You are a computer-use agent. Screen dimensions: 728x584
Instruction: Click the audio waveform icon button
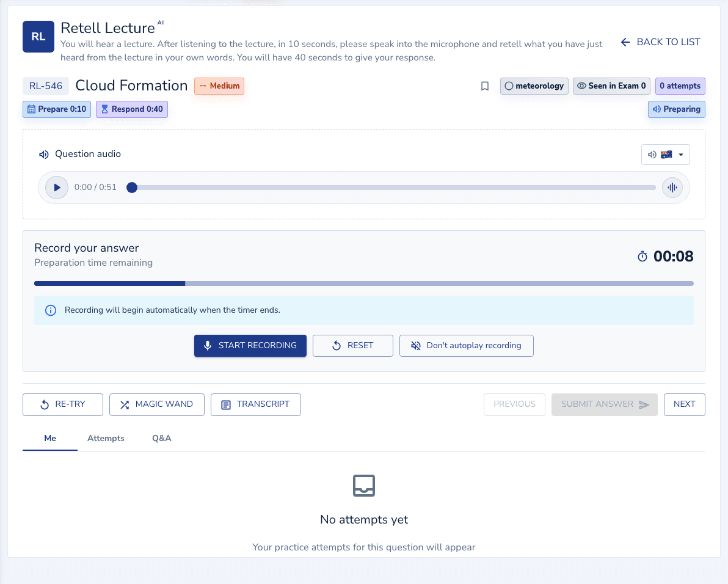[x=672, y=188]
